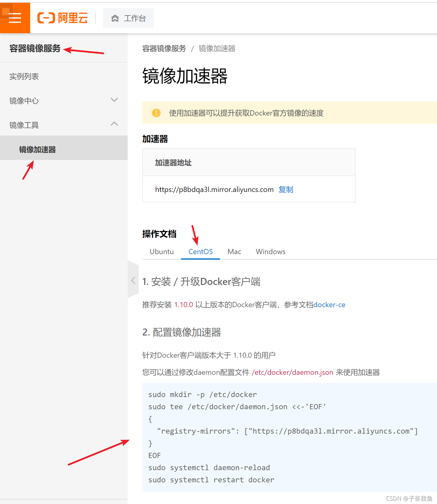This screenshot has width=437, height=504.
Task: Collapse the 镜像工具 chevron
Action: click(x=114, y=124)
